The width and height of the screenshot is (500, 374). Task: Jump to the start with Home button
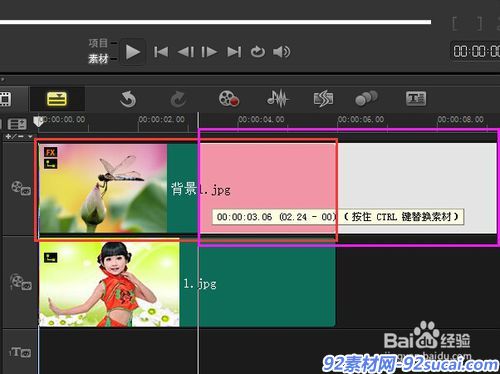pos(161,52)
